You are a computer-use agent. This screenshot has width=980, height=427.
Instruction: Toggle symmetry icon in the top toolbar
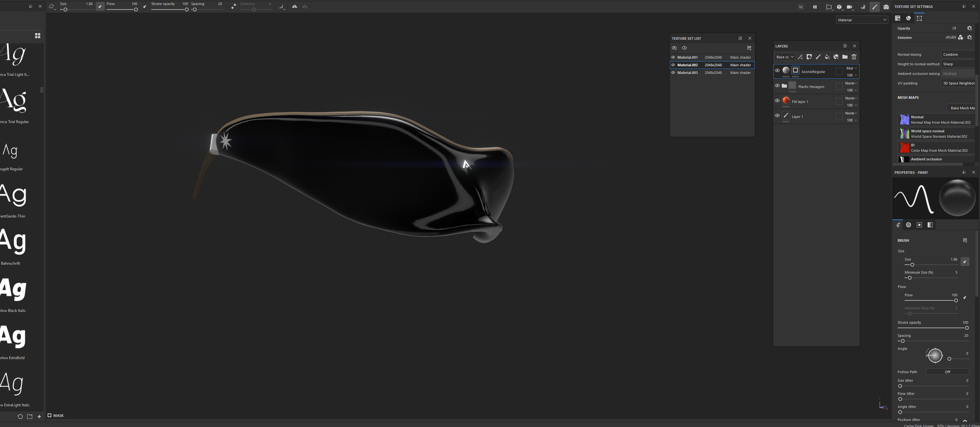click(294, 7)
